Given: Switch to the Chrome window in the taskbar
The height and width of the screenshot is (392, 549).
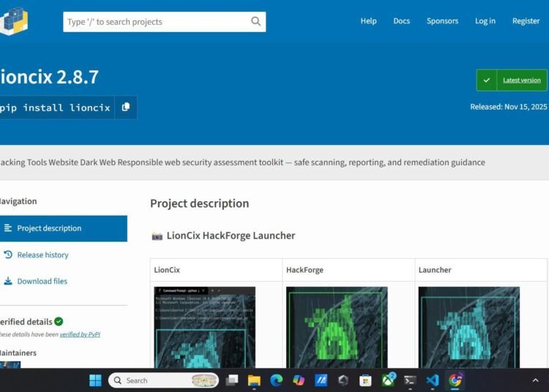Looking at the screenshot, I should coord(455,380).
